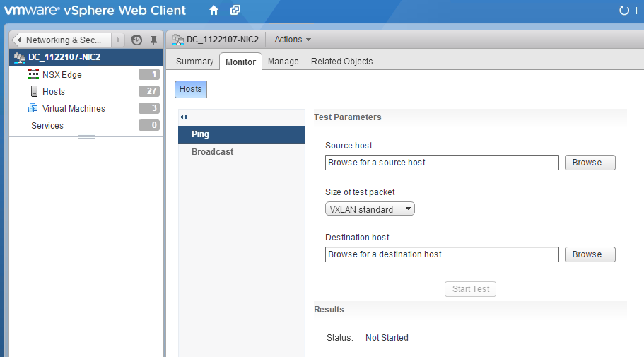Select the VXLAN standard combo box
644x357 pixels.
(x=370, y=209)
